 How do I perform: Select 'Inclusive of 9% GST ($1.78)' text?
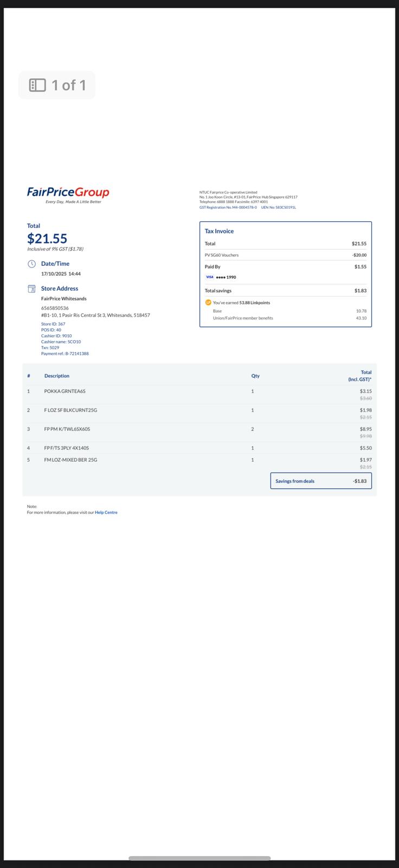[x=55, y=249]
